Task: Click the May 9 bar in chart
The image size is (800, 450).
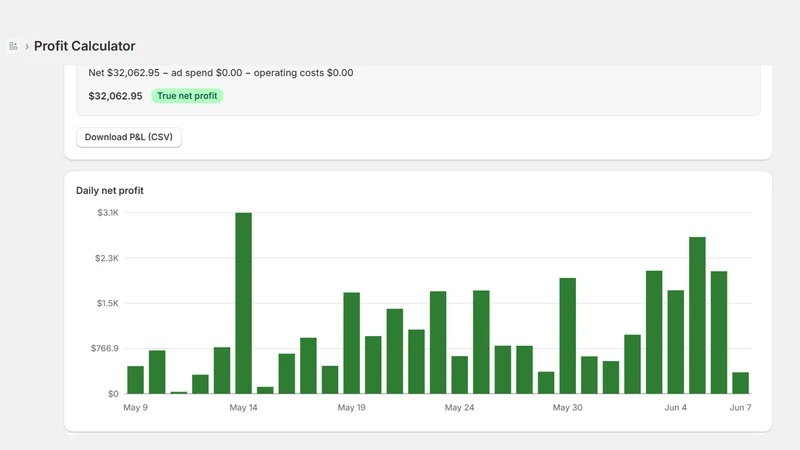Action: (135, 380)
